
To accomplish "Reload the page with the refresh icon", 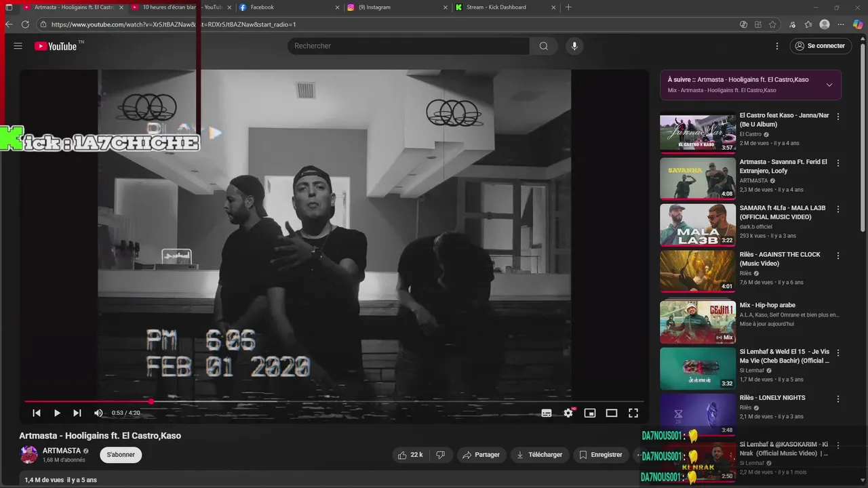I will point(25,24).
